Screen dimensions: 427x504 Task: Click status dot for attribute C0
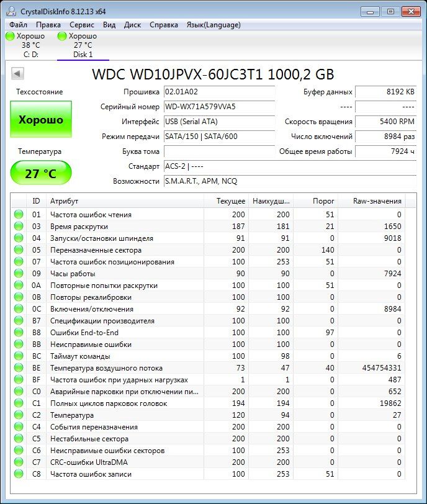point(19,391)
